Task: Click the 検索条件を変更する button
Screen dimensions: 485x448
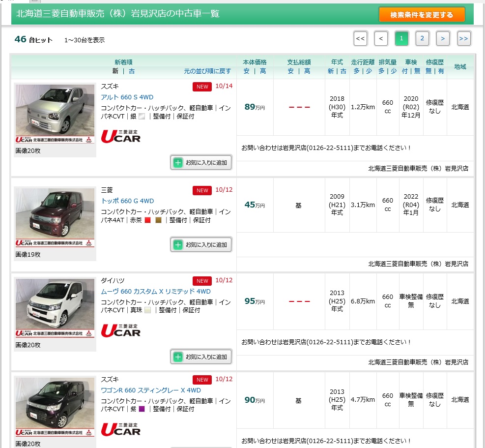Action: coord(422,15)
